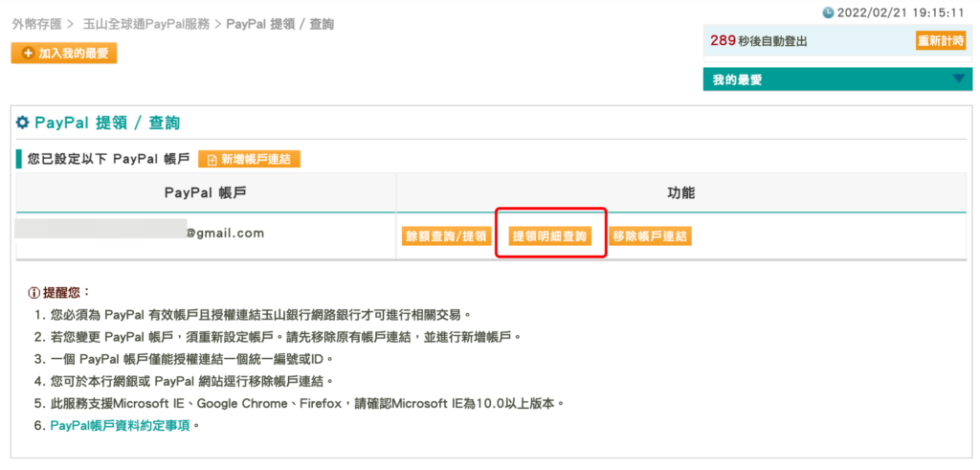Click 餘額查詢/提領 for the gmail account

[x=446, y=236]
